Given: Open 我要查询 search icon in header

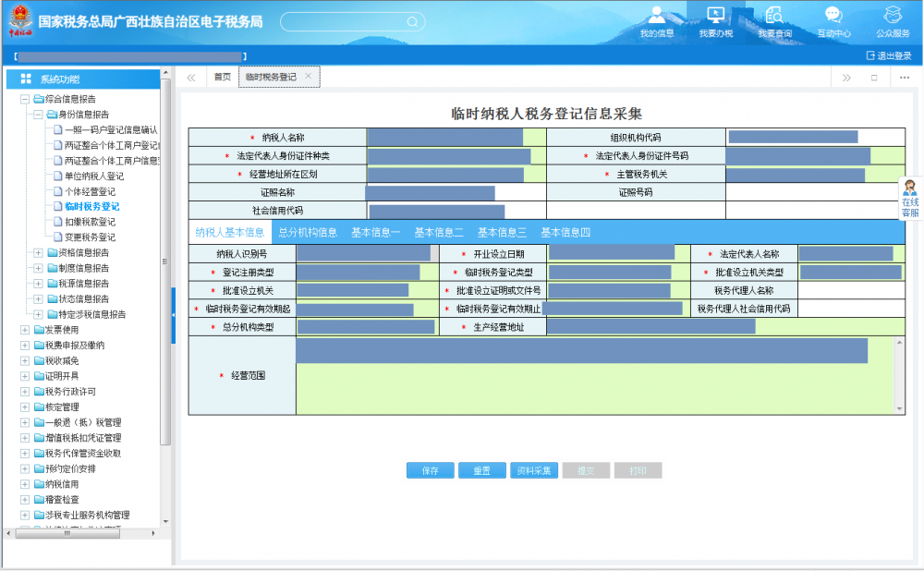Looking at the screenshot, I should [774, 16].
